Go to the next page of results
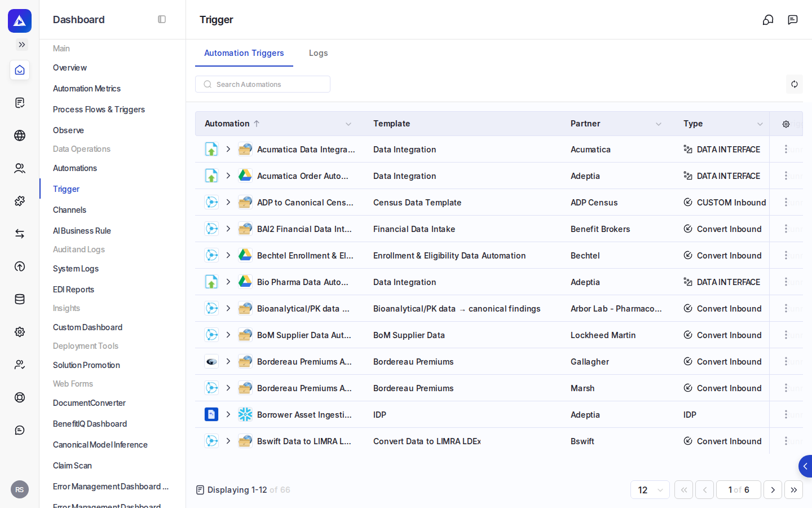The height and width of the screenshot is (508, 812). click(x=773, y=490)
